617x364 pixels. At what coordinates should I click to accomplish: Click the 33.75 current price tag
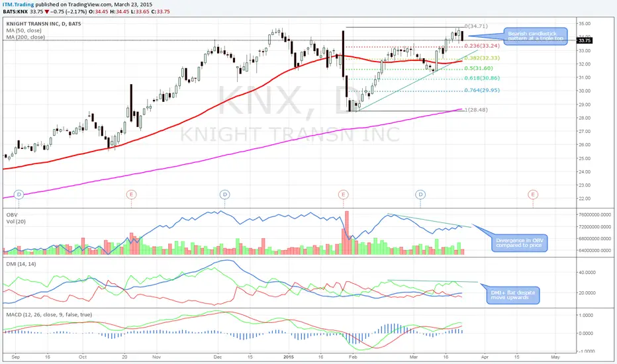point(585,40)
